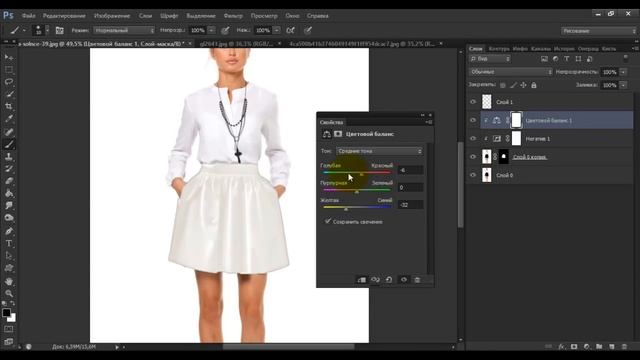Select the Zoom tool in the toolbox
Viewport: 640px width, 360px height.
tap(9, 293)
